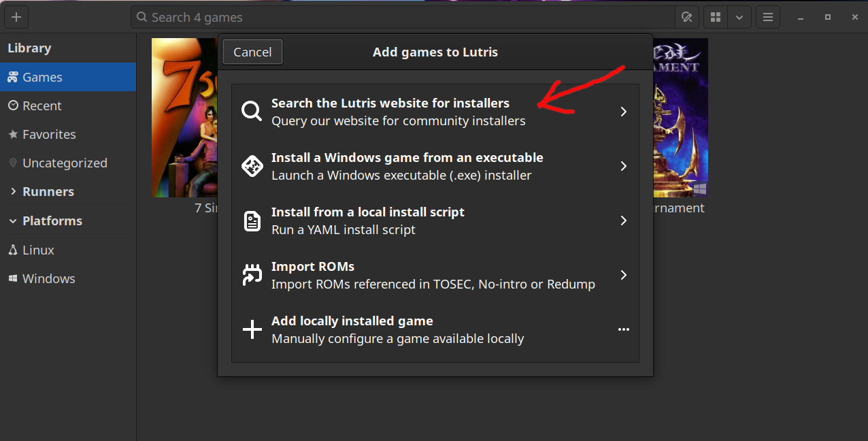
Task: Select Games in the Library sidebar
Action: click(68, 77)
